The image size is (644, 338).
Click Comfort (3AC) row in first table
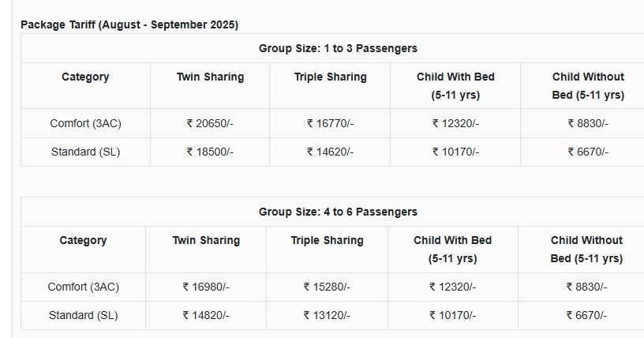(x=85, y=123)
